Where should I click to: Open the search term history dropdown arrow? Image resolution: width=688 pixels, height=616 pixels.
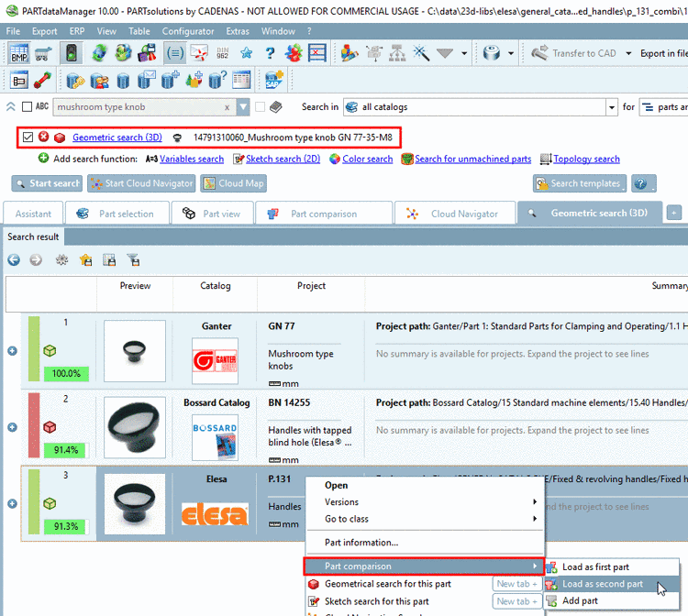point(243,107)
